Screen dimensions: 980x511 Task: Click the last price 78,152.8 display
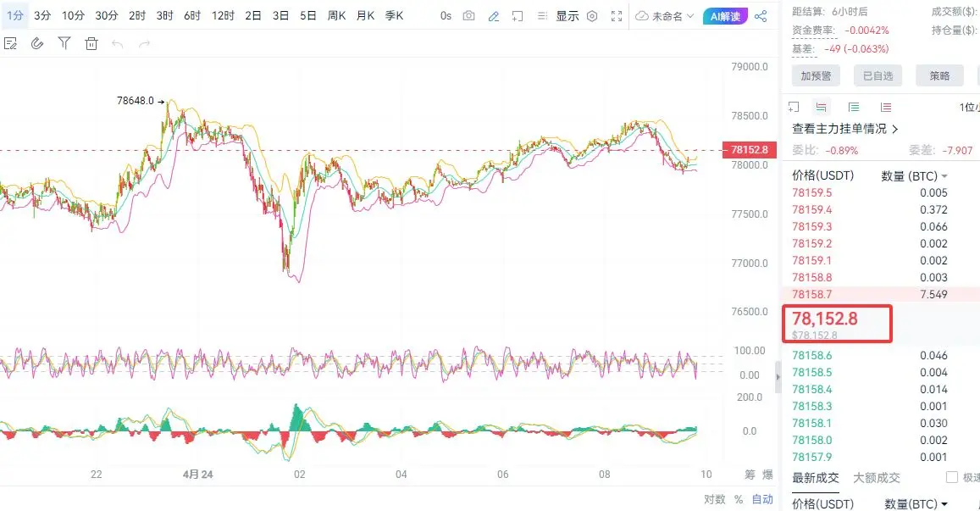(825, 319)
